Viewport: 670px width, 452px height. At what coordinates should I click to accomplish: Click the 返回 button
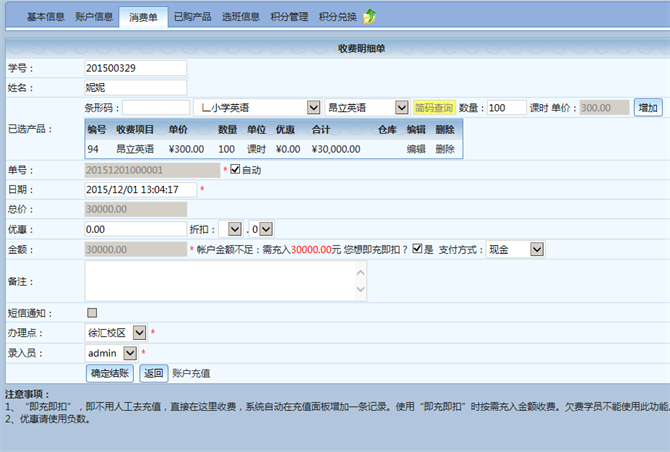152,373
